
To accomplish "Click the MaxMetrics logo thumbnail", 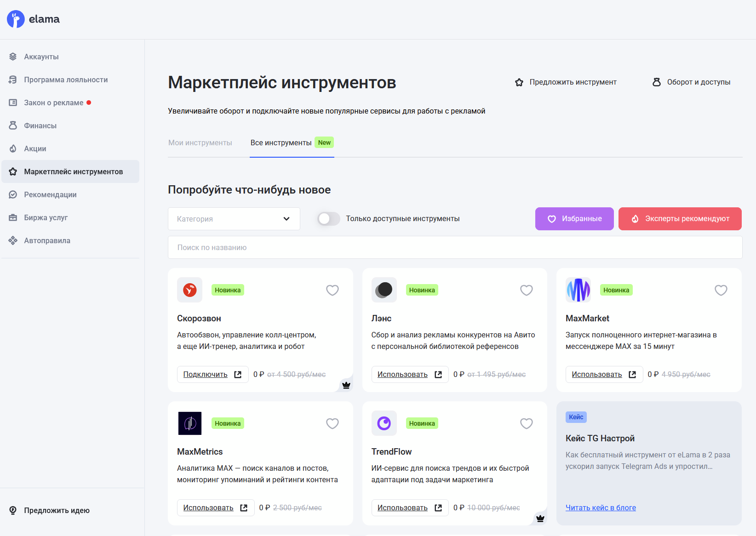I will [189, 423].
